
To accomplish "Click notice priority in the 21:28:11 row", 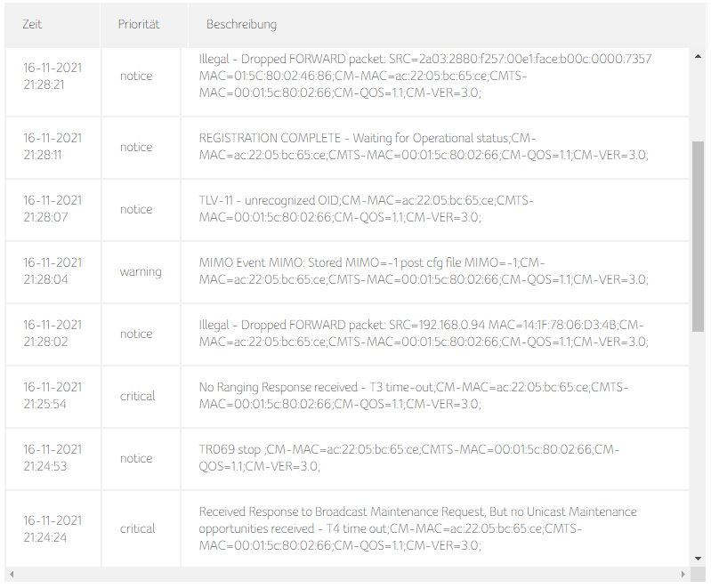I will pyautogui.click(x=136, y=147).
